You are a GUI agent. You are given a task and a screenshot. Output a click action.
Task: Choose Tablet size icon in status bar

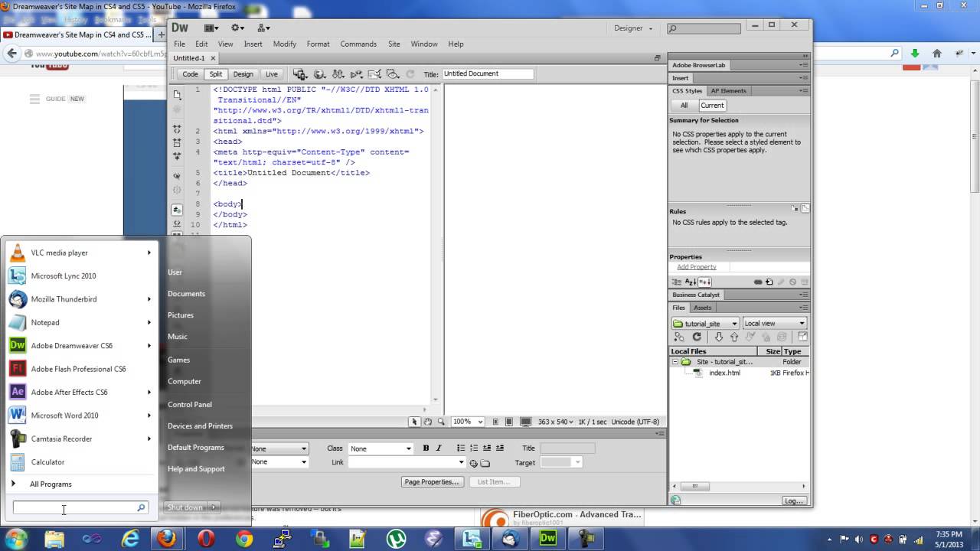tap(509, 422)
